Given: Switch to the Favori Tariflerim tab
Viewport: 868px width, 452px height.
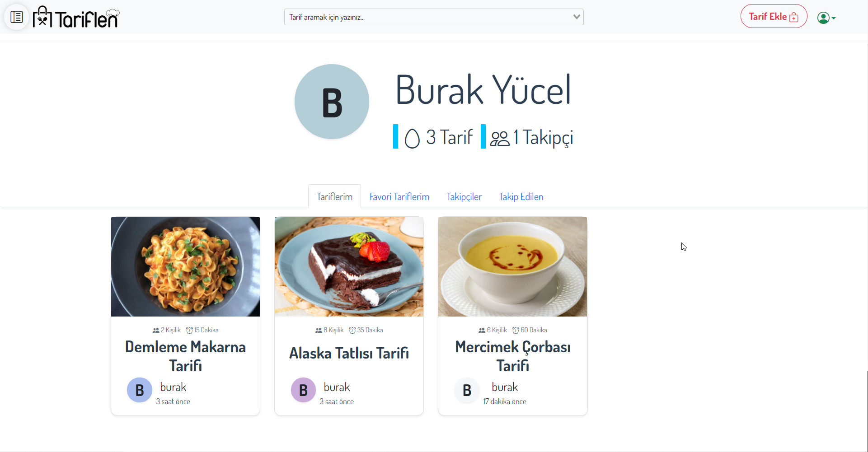Looking at the screenshot, I should pyautogui.click(x=399, y=197).
